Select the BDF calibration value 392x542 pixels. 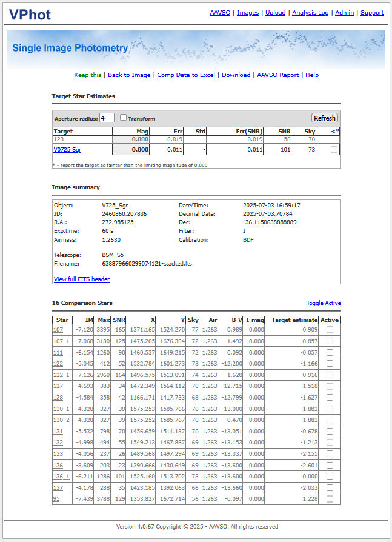tap(248, 240)
